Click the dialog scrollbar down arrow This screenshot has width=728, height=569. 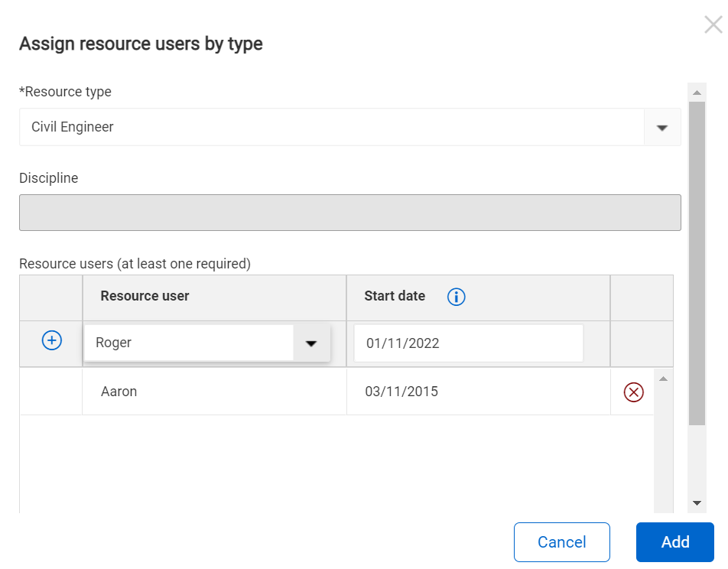697,502
